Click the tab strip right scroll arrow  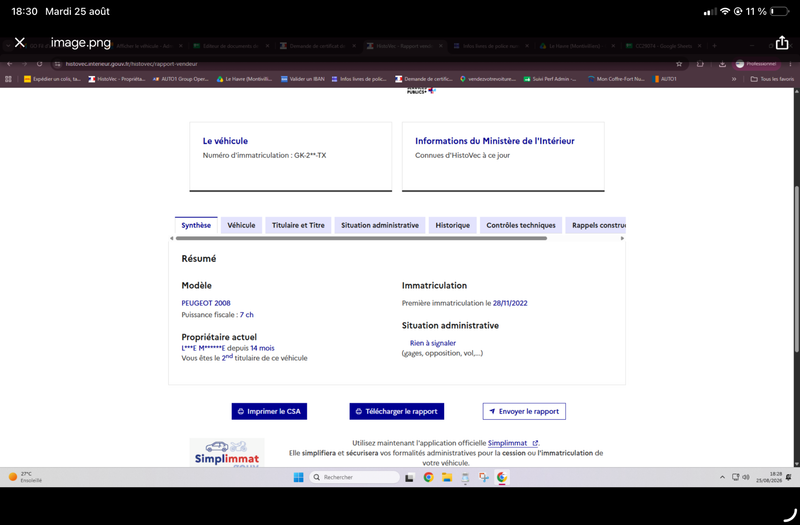coord(622,238)
